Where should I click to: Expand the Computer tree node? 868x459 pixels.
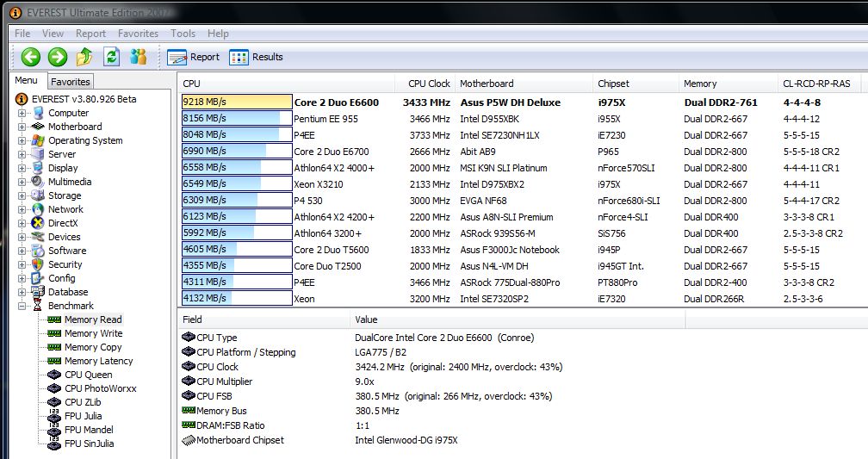tap(22, 113)
